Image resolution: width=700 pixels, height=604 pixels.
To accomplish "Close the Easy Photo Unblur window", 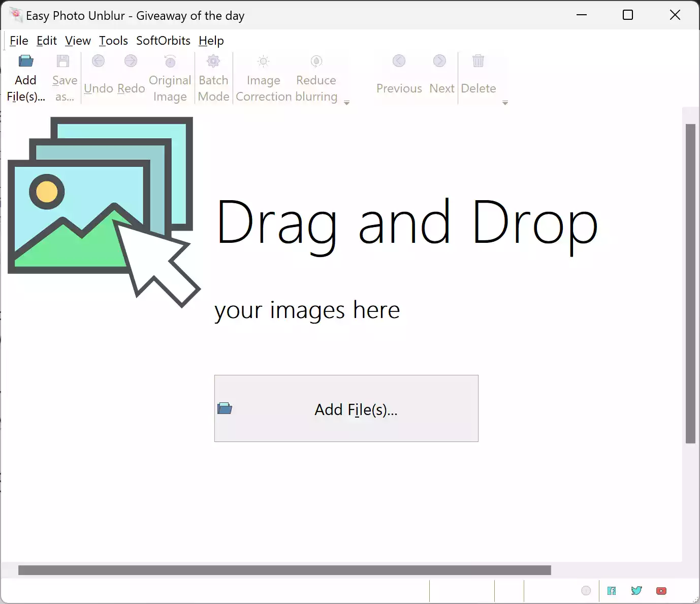I will point(675,15).
